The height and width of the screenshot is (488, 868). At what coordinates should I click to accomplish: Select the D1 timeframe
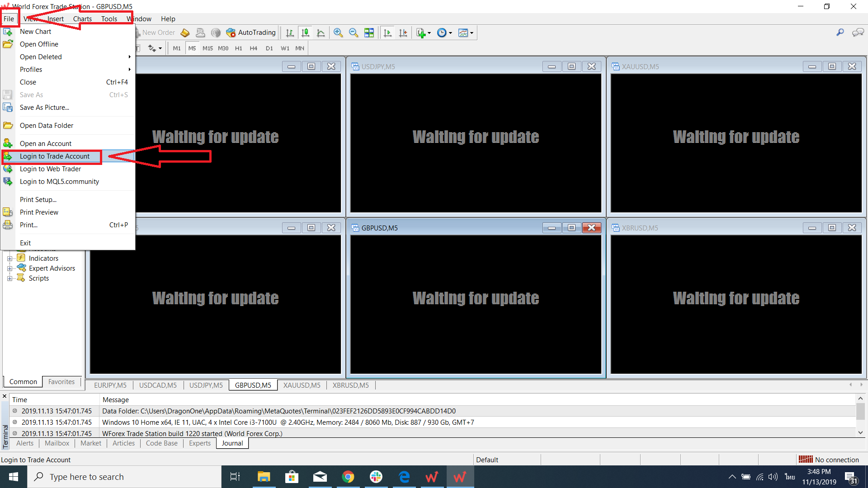(x=269, y=48)
